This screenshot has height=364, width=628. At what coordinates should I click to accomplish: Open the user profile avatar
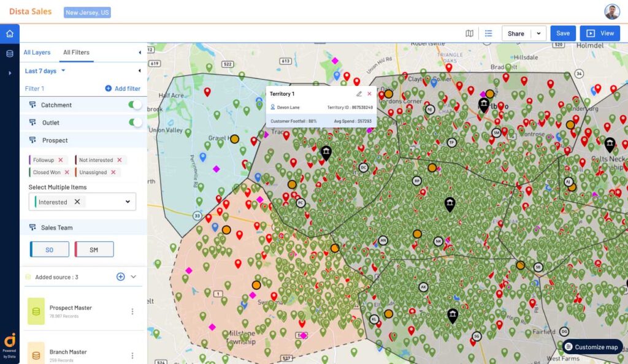[x=612, y=12]
